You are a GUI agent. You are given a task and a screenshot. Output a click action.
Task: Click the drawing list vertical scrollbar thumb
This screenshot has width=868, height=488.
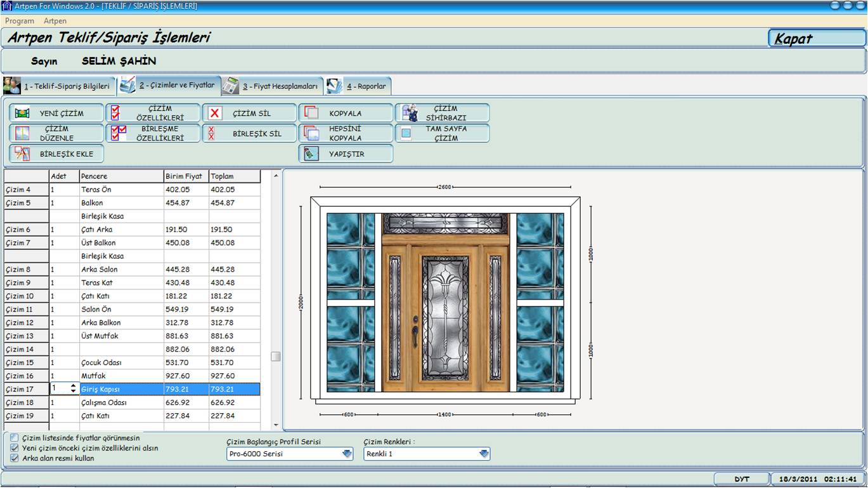coord(276,357)
